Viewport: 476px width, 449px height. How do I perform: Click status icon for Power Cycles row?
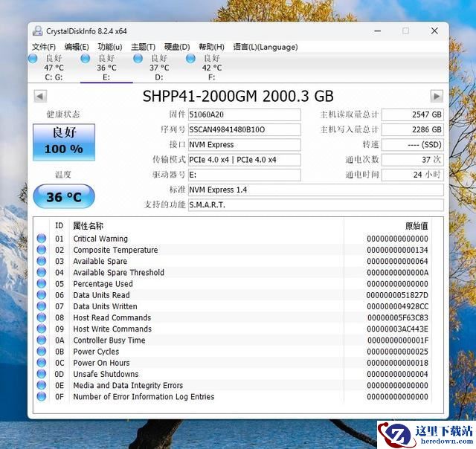click(x=42, y=352)
